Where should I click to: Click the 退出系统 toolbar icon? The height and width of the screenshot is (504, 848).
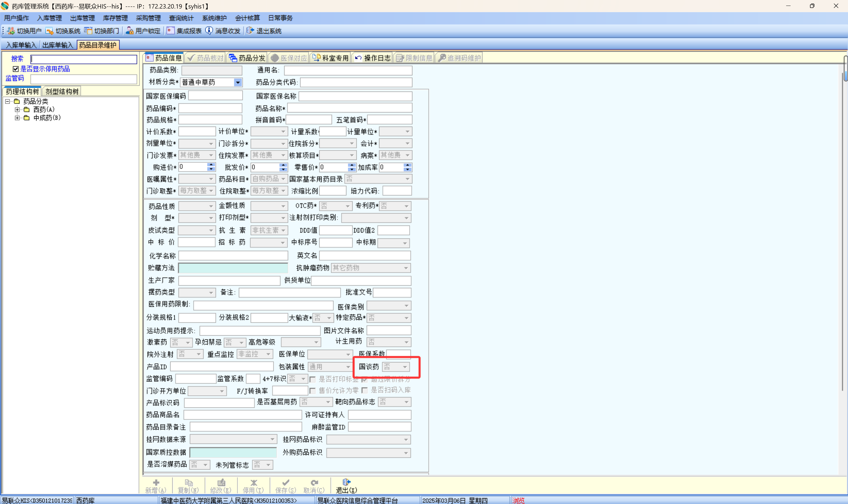(x=250, y=31)
